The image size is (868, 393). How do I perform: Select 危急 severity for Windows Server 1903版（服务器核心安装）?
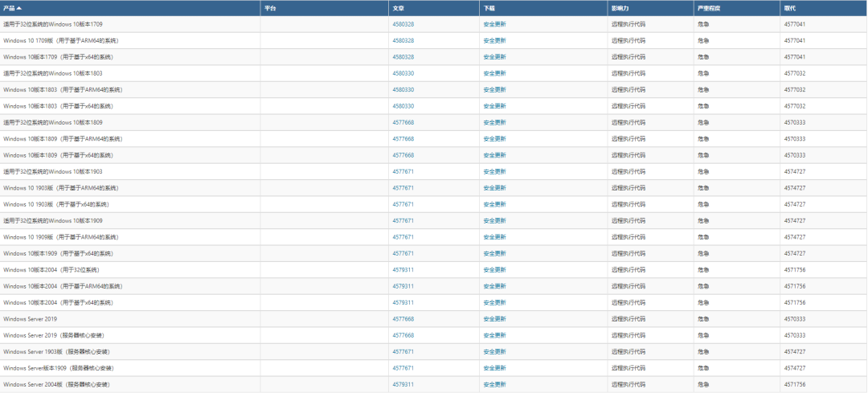[x=703, y=351]
